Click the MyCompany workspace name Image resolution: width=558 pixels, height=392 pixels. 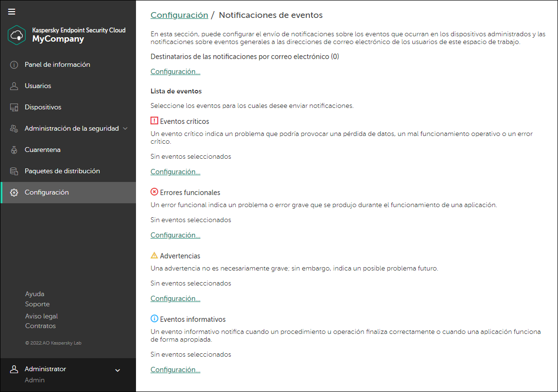click(58, 39)
